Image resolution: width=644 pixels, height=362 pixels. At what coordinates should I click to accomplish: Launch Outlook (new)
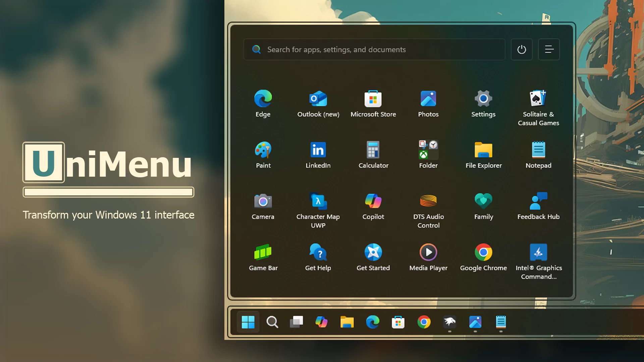click(x=318, y=104)
